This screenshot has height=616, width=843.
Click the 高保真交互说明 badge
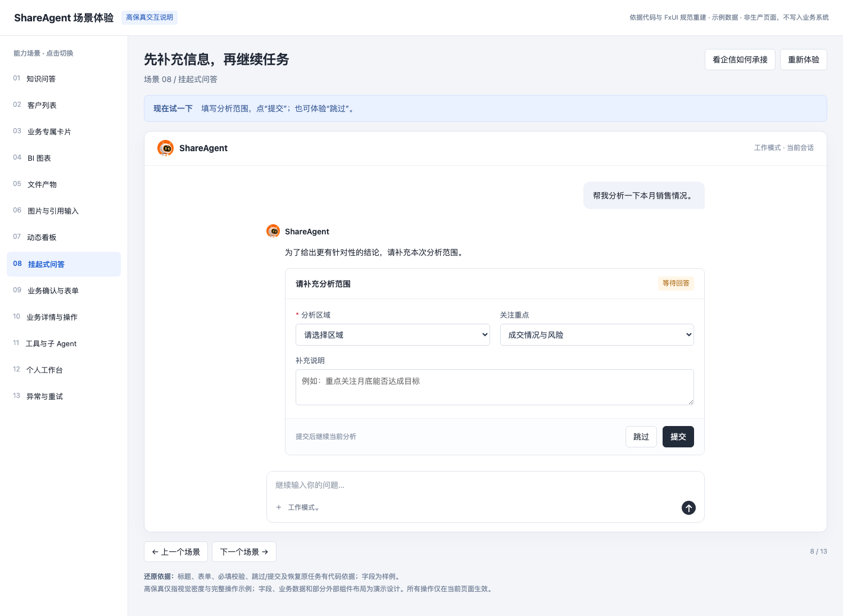149,17
